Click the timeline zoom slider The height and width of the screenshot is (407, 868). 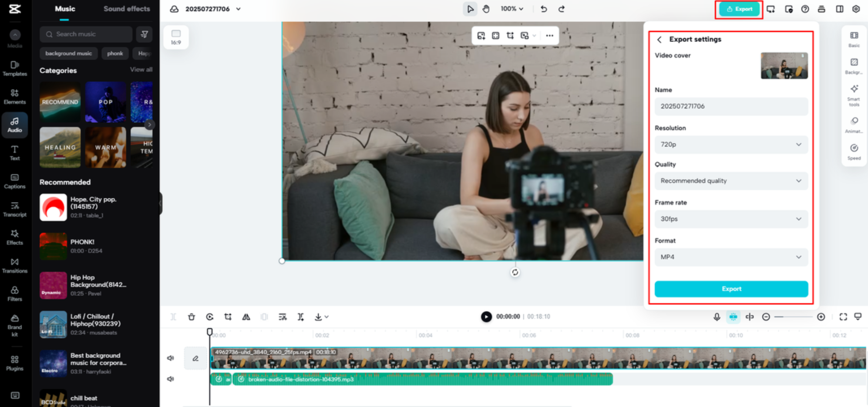pos(793,317)
